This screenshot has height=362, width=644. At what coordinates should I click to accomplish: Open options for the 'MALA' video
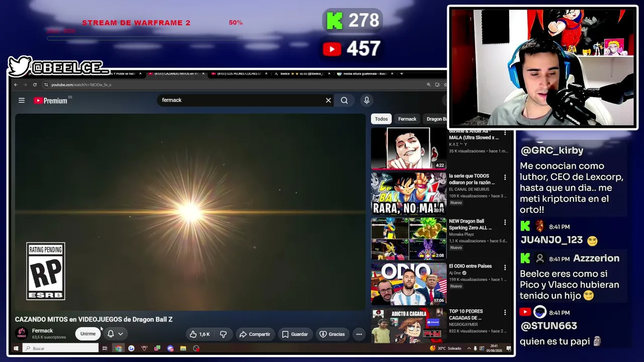pos(505,134)
